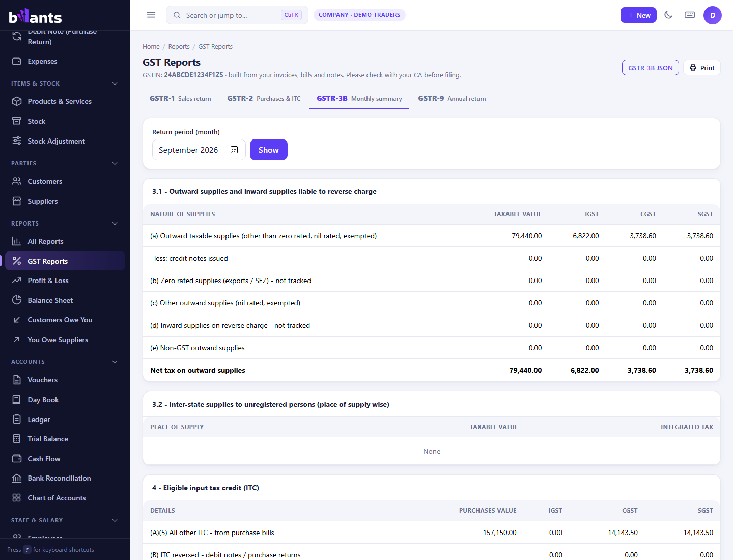Viewport: 733px width, 560px height.
Task: Open You Owe Suppliers report
Action: tap(65, 340)
